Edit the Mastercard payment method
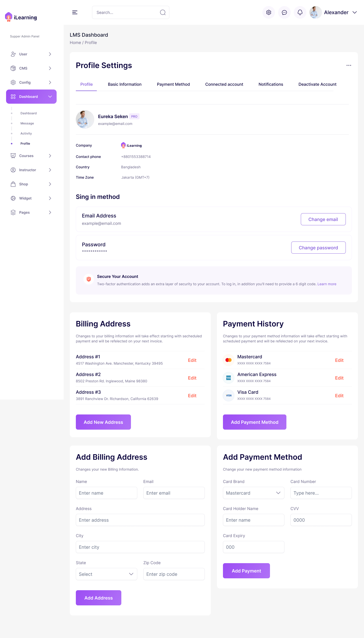364x638 pixels. click(339, 360)
